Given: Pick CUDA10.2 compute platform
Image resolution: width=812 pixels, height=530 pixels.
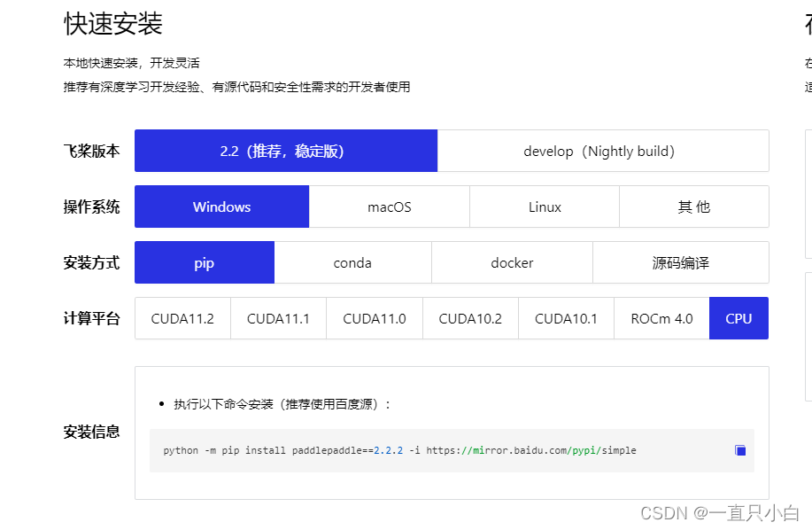Looking at the screenshot, I should tap(470, 318).
